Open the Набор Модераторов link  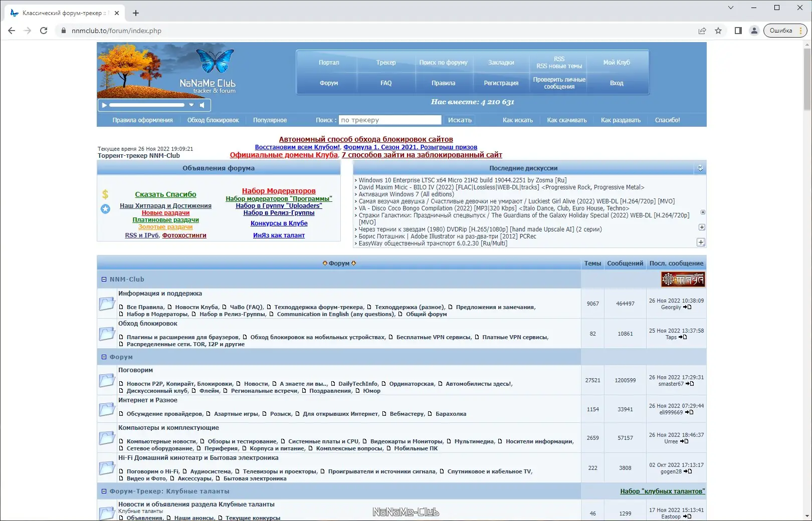coord(279,191)
